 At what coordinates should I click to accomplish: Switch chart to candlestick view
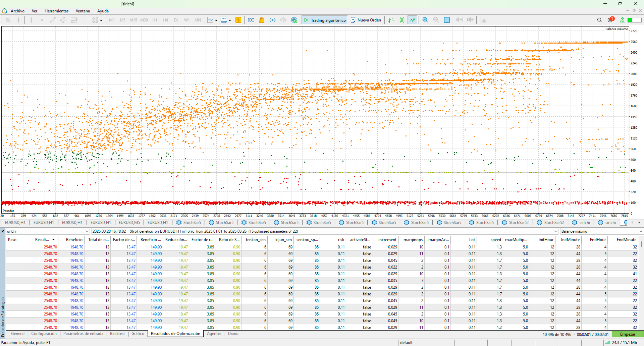pos(402,20)
